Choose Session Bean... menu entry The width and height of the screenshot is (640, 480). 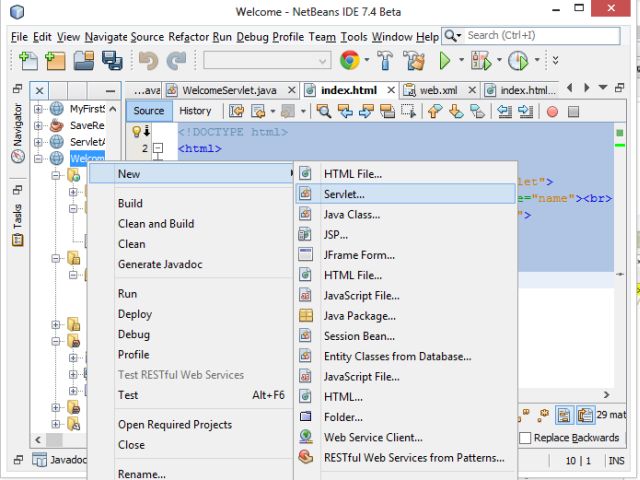click(406, 336)
